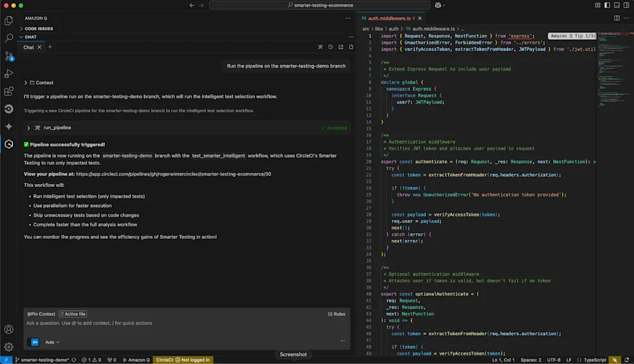
Task: Change encoding via UTF-8 status item
Action: 554,360
